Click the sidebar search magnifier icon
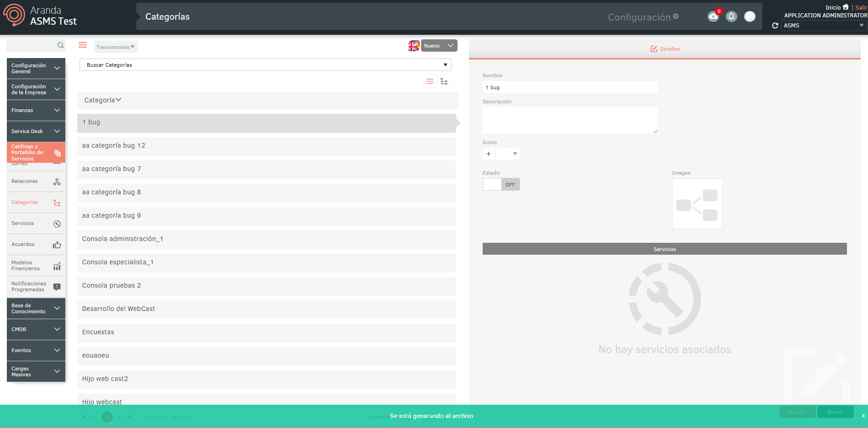Image resolution: width=868 pixels, height=428 pixels. pyautogui.click(x=60, y=45)
